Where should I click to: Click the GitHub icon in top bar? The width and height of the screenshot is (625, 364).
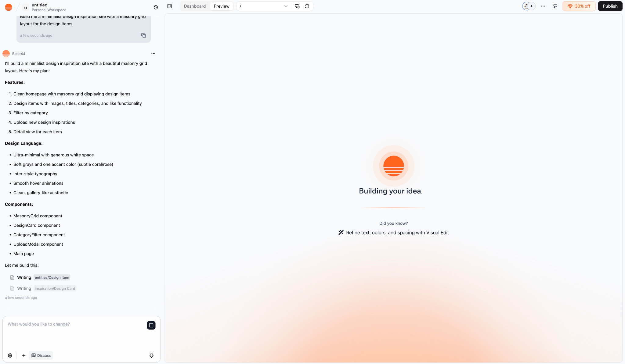click(x=555, y=6)
